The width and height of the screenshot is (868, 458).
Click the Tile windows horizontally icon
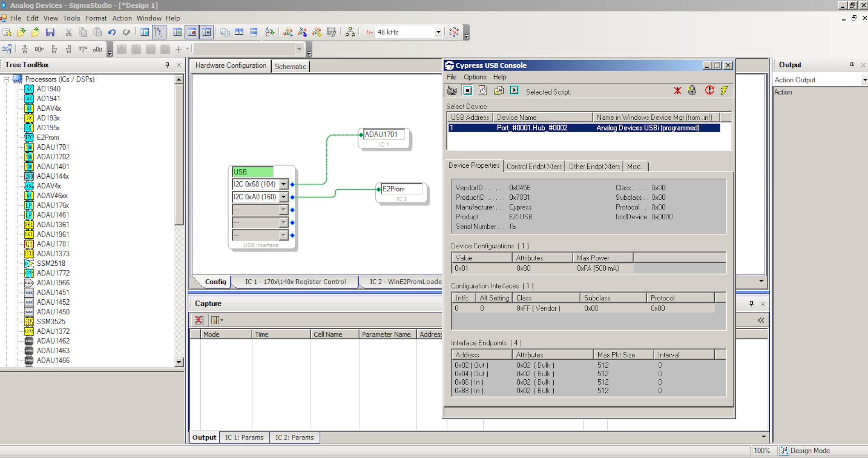point(239,32)
